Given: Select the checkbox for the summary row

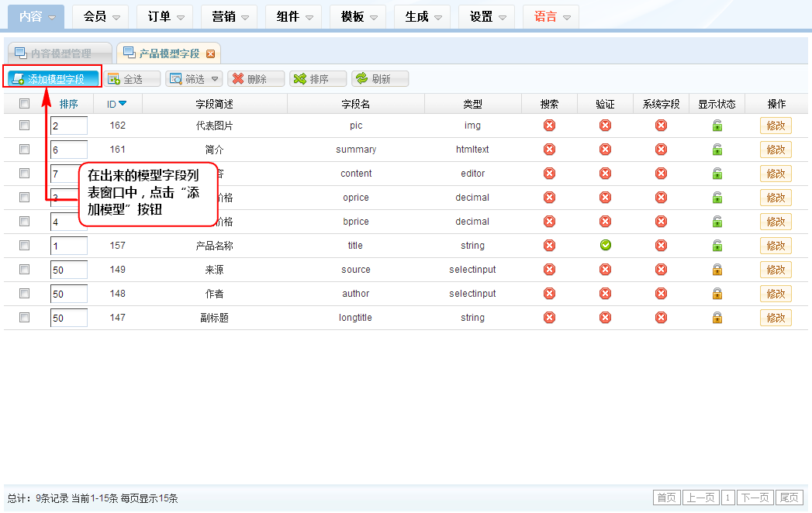Looking at the screenshot, I should (x=25, y=150).
